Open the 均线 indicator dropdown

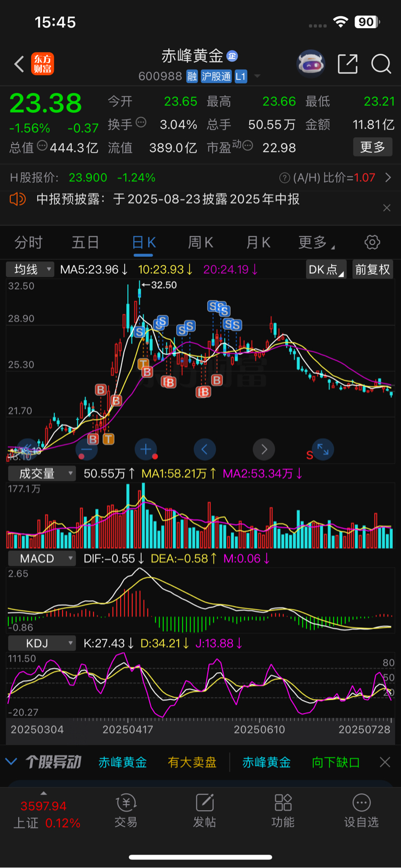point(30,269)
